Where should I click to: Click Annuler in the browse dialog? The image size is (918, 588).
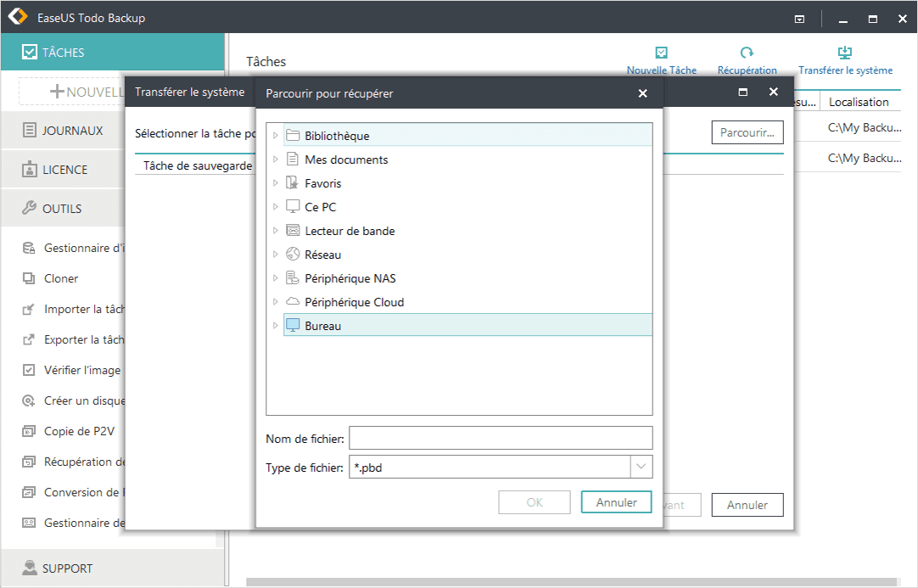click(616, 502)
